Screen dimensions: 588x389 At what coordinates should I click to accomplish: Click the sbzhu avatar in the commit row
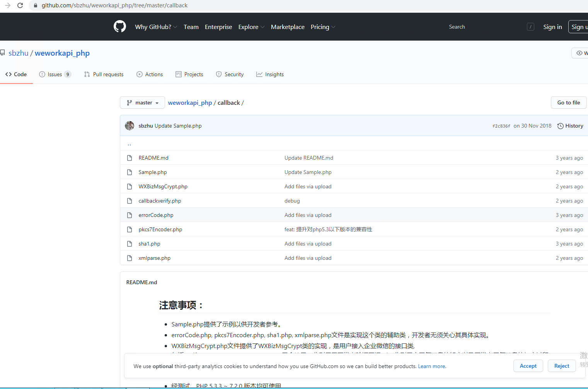click(x=130, y=126)
